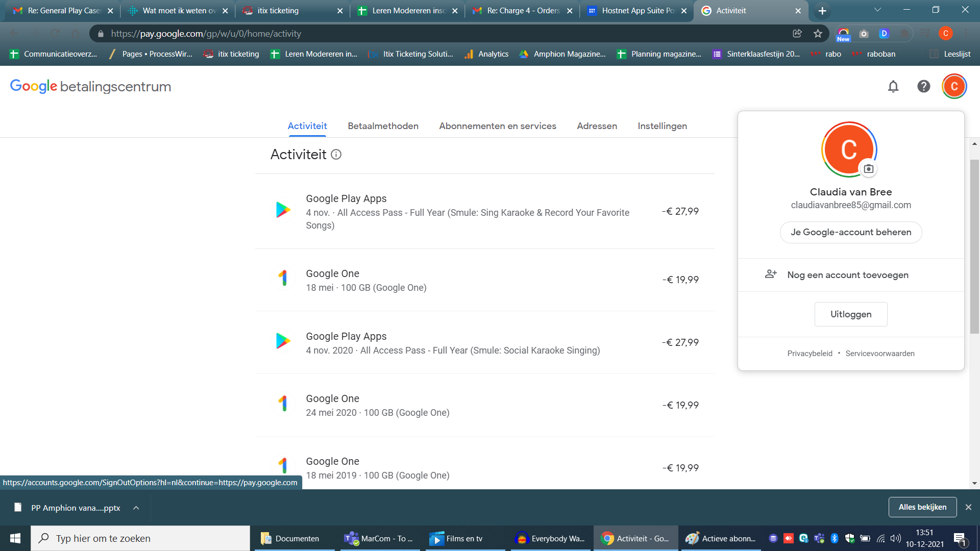Screen dimensions: 980x551
Task: Click the rainbow New extension icon
Action: click(843, 34)
